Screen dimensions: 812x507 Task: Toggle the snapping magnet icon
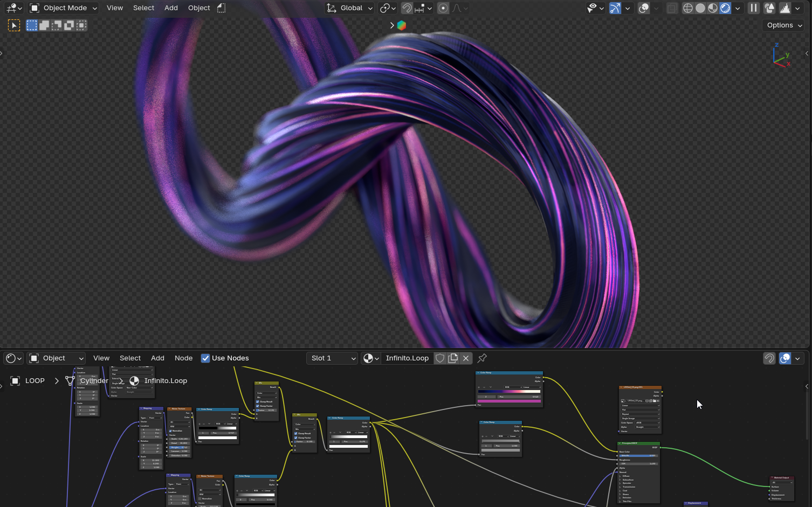point(407,8)
